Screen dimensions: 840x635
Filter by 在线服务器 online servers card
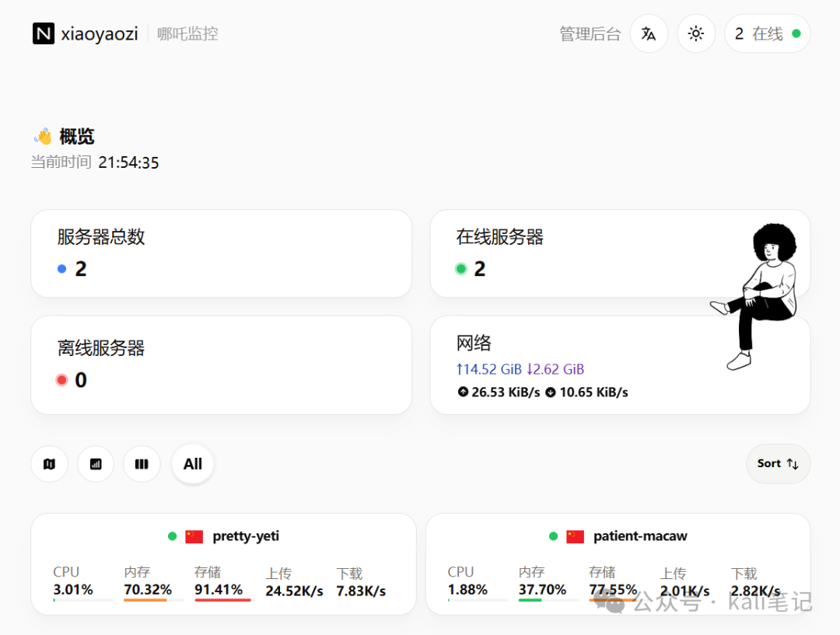(x=620, y=253)
